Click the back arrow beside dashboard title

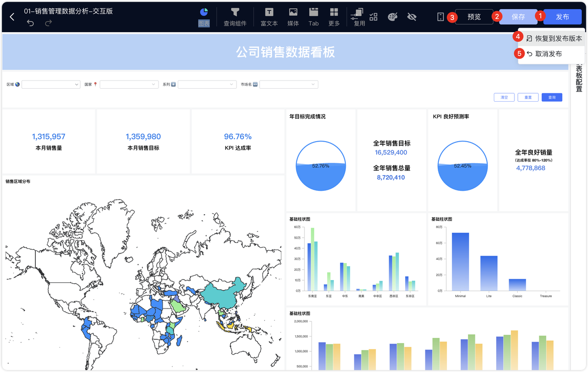(x=12, y=17)
